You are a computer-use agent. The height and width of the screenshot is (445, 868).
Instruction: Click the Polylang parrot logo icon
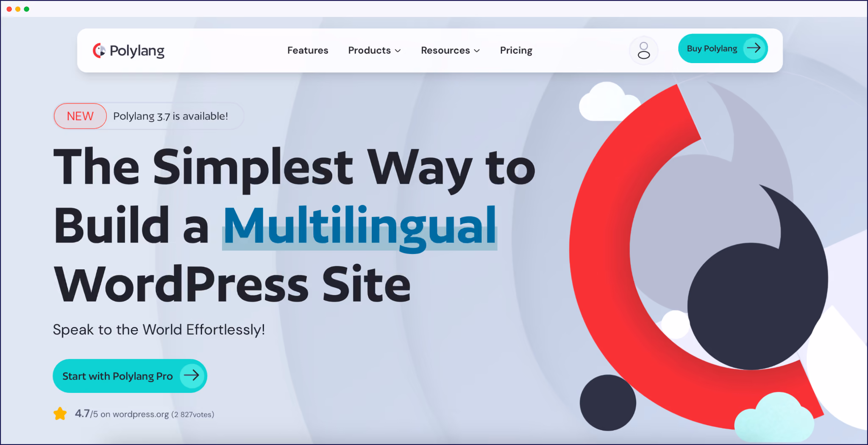pyautogui.click(x=99, y=50)
